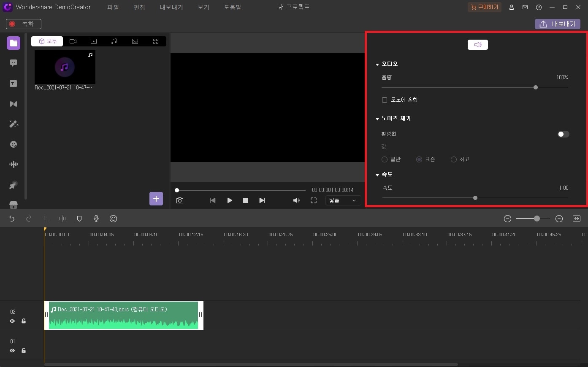Open the captions text sidebar icon
The width and height of the screenshot is (588, 367).
pyautogui.click(x=14, y=84)
